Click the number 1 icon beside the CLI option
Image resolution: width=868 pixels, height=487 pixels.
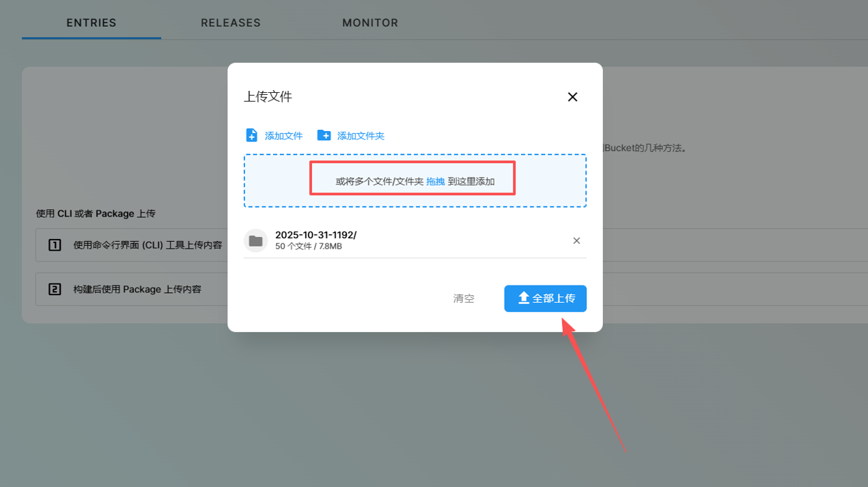pyautogui.click(x=55, y=245)
